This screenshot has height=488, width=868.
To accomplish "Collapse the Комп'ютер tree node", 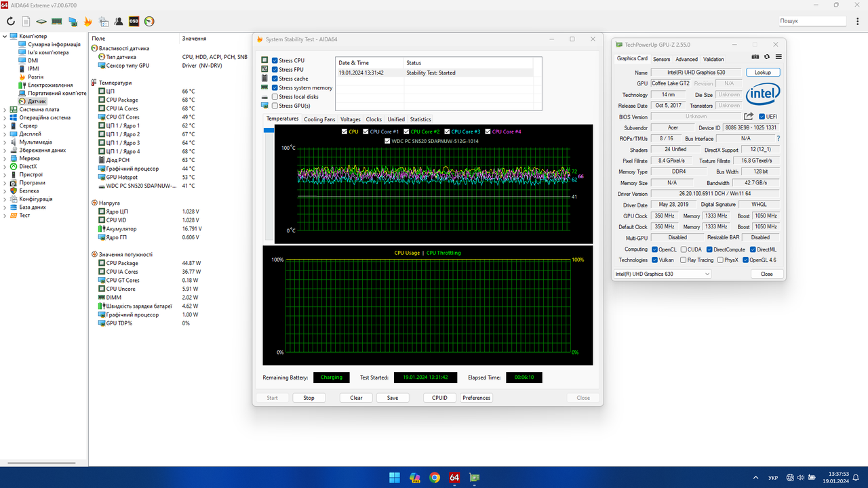I will [x=5, y=36].
